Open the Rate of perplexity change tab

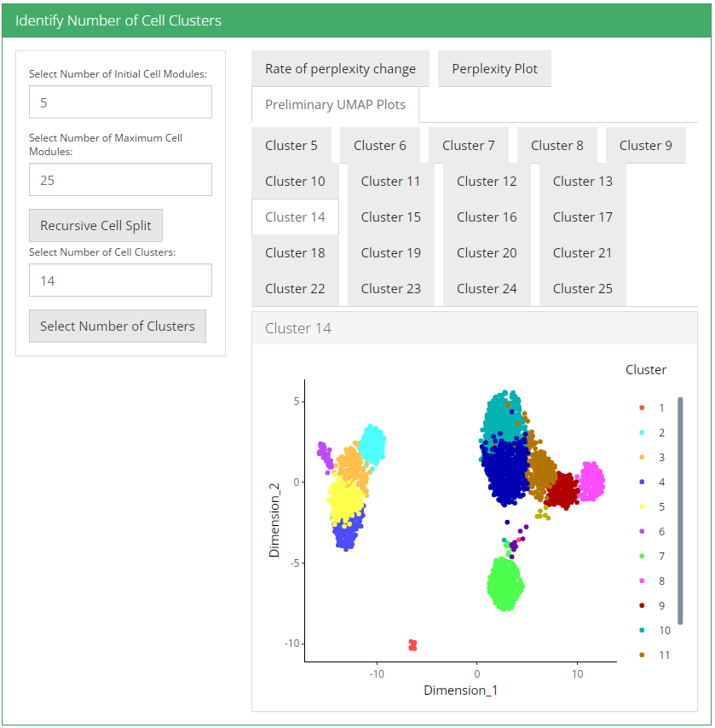pos(340,69)
